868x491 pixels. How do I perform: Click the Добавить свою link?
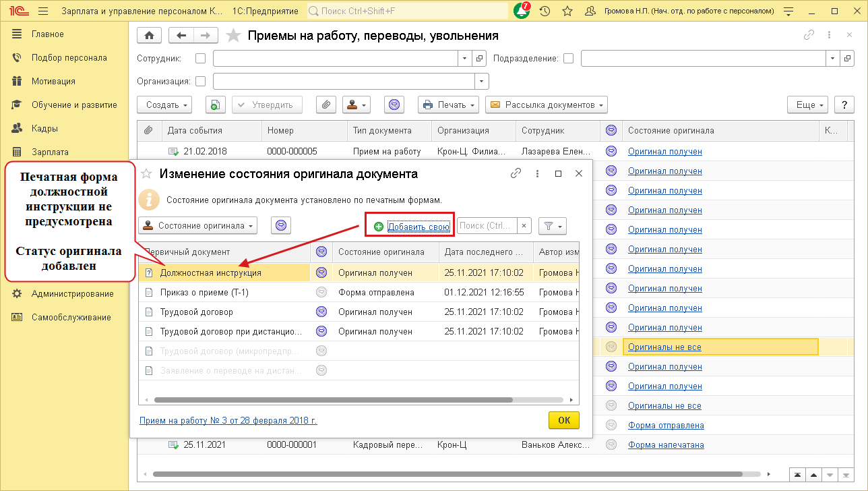pos(418,227)
